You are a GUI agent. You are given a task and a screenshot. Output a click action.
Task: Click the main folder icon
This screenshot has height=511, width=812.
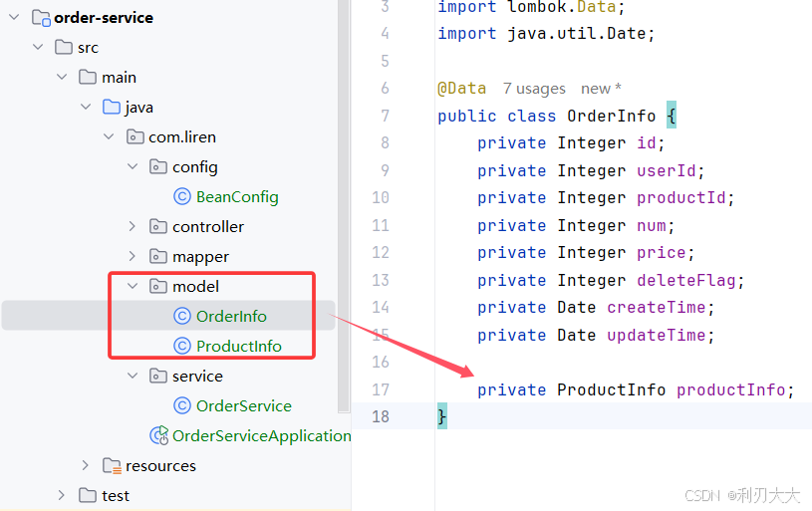pos(88,77)
